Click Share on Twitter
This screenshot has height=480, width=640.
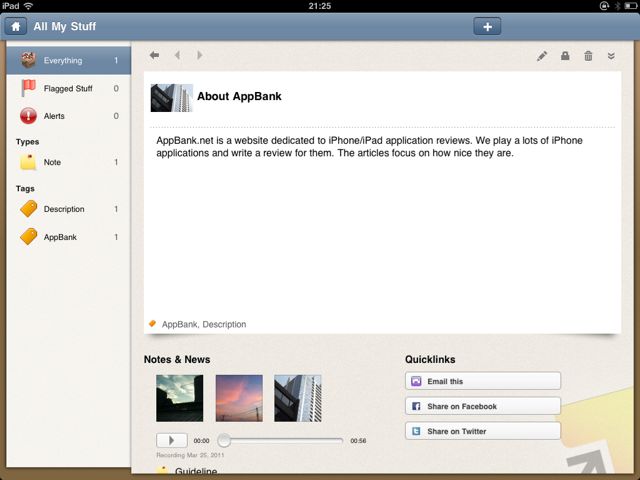483,431
